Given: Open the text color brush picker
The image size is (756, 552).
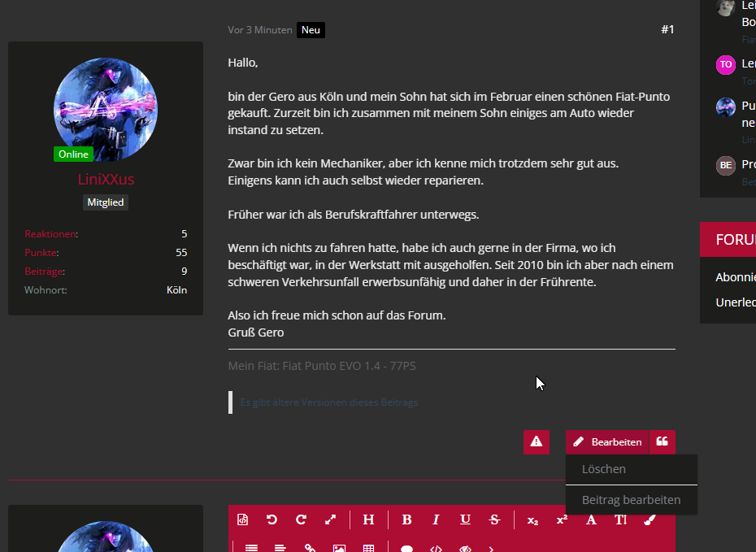Looking at the screenshot, I should [650, 520].
